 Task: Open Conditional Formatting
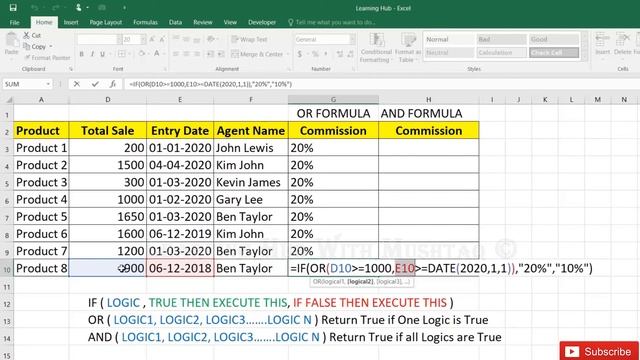point(376,47)
